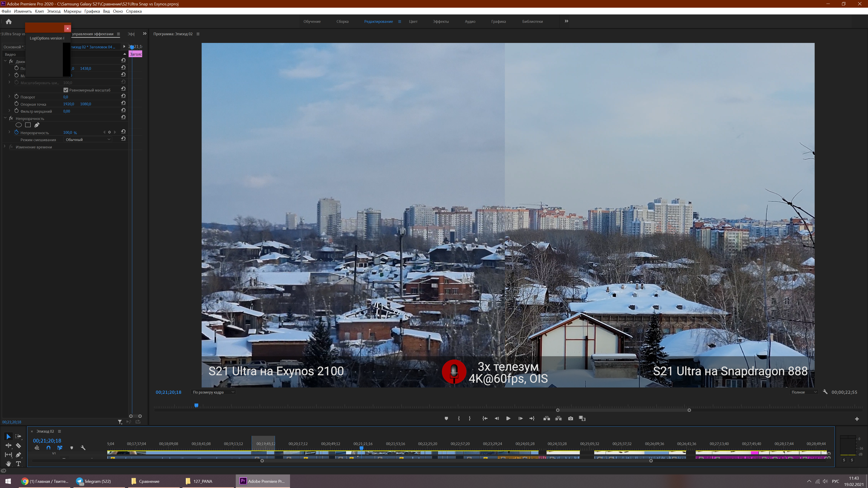The height and width of the screenshot is (488, 868).
Task: Expand the Масштабировать ширину property
Action: coord(9,82)
